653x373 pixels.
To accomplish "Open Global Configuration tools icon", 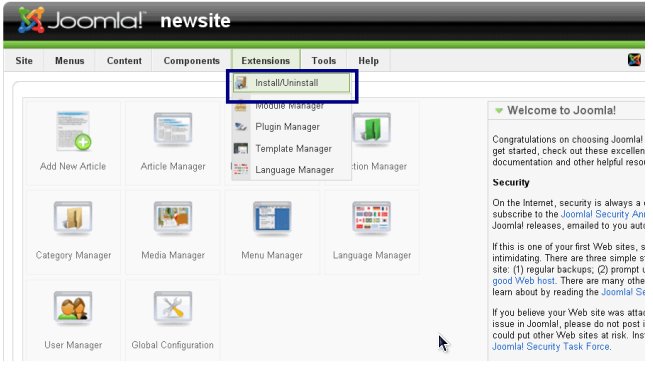I will pyautogui.click(x=173, y=308).
